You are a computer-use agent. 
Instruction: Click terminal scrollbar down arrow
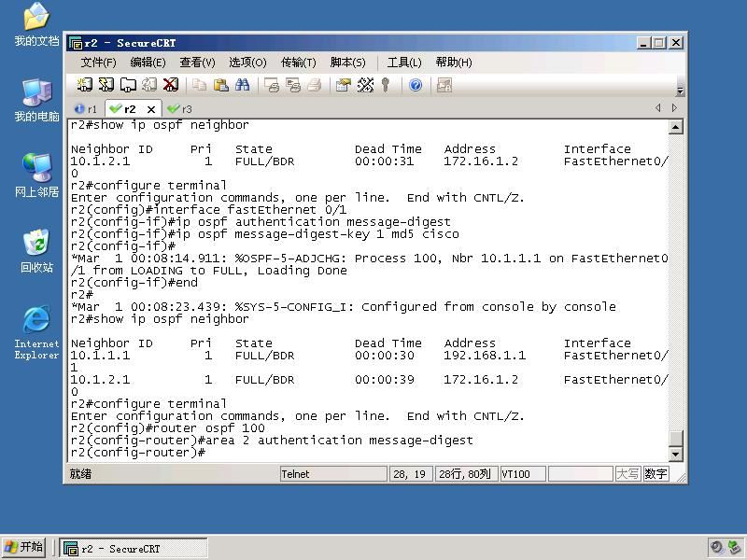(x=675, y=455)
